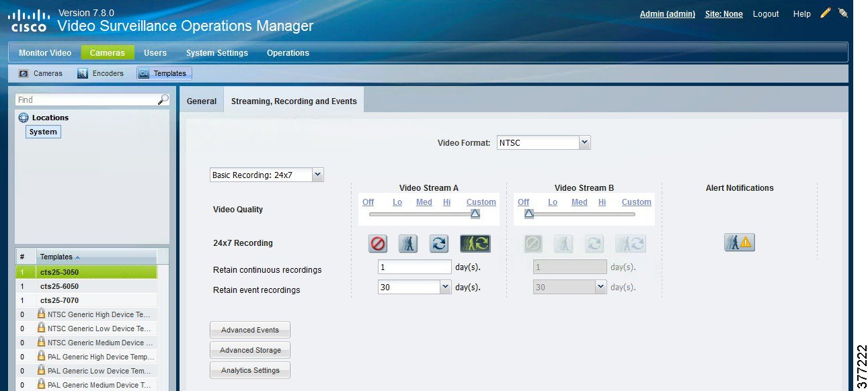Click the Alert Notifications motion warning icon
Screen dimensions: 868x391
click(x=740, y=243)
